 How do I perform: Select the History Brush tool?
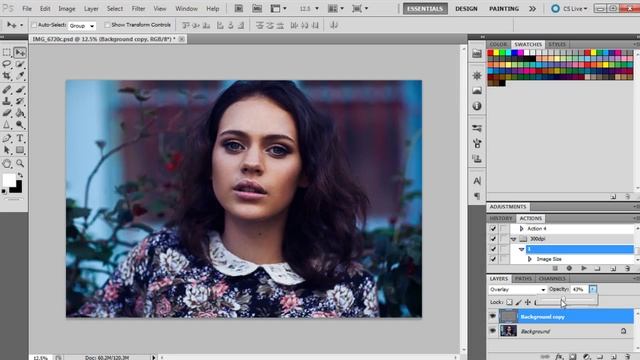click(20, 101)
